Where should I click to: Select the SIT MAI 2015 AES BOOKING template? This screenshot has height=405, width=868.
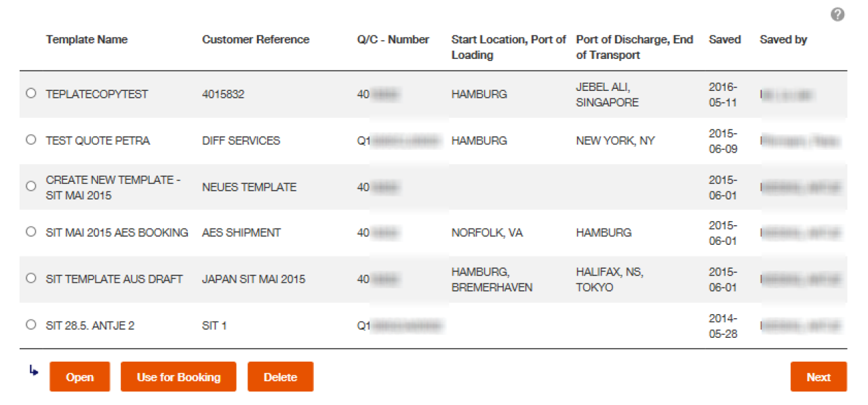(x=31, y=231)
